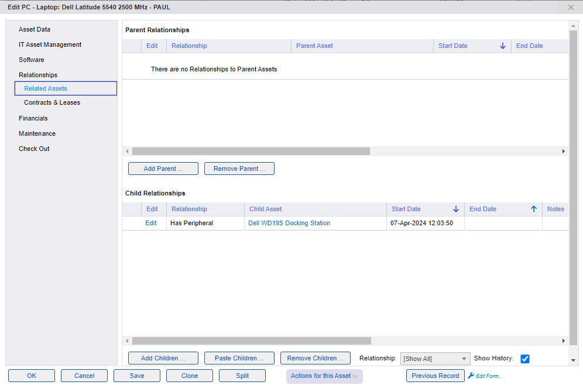Navigate to the Check Out section

point(33,149)
